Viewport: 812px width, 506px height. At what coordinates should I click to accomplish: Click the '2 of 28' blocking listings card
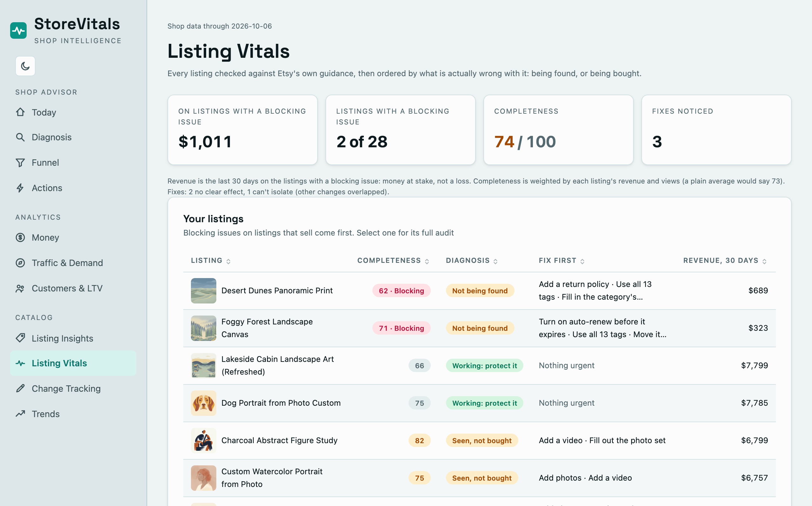coord(401,130)
